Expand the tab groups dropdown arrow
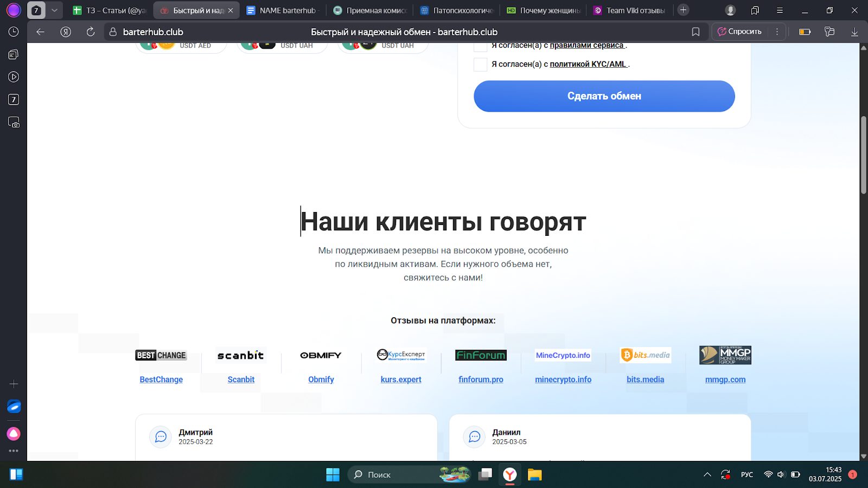 pos(54,10)
